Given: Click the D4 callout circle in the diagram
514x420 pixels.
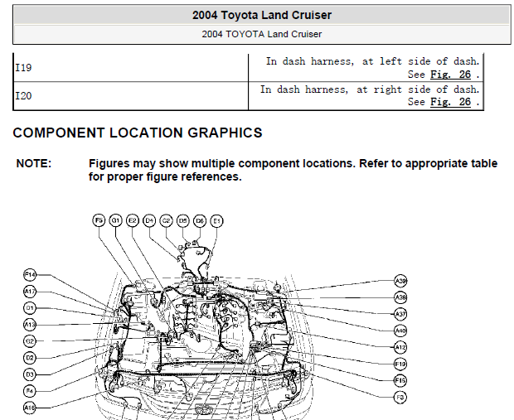Looking at the screenshot, I should click(x=149, y=220).
